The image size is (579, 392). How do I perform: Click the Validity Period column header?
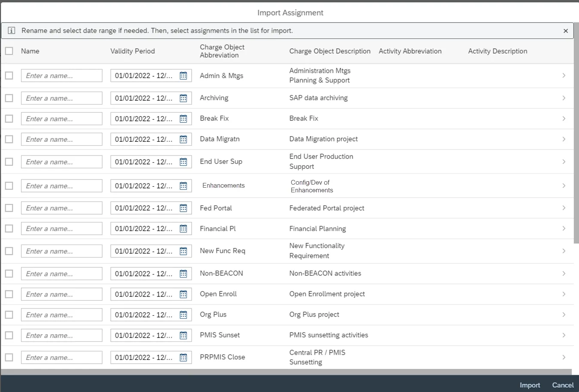click(x=133, y=51)
